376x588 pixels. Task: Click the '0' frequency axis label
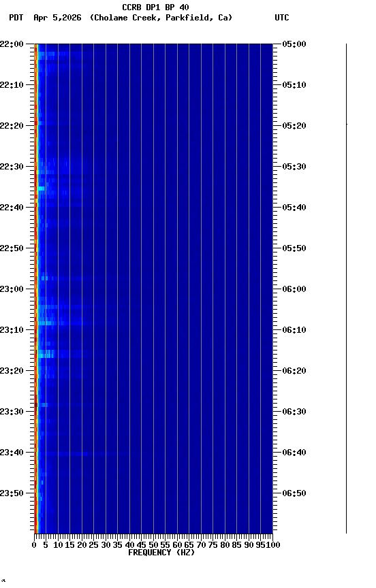click(34, 546)
